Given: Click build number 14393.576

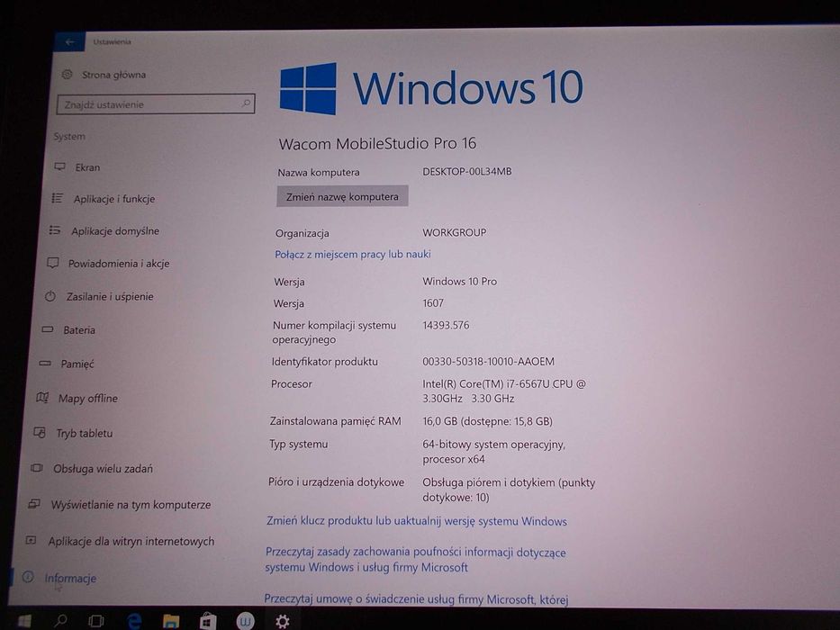Looking at the screenshot, I should click(446, 325).
